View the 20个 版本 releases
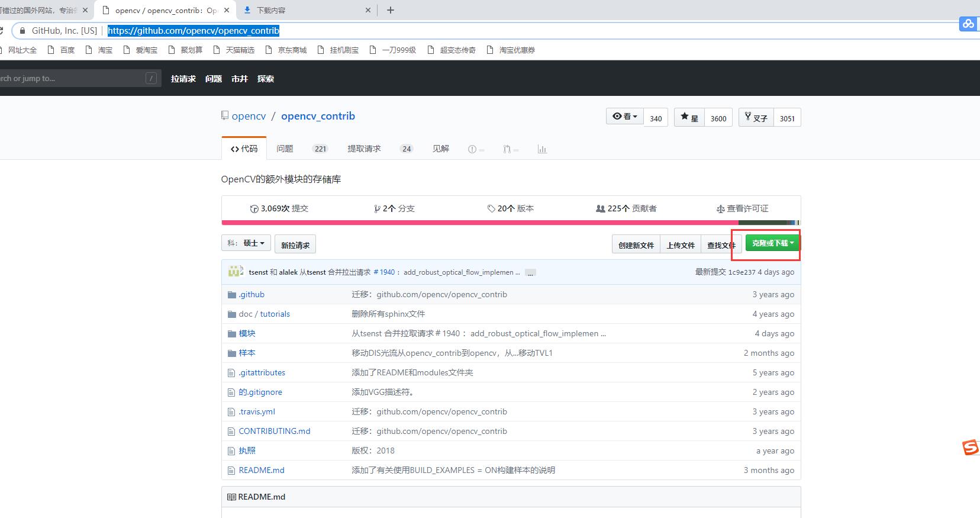The image size is (980, 518). (x=511, y=208)
